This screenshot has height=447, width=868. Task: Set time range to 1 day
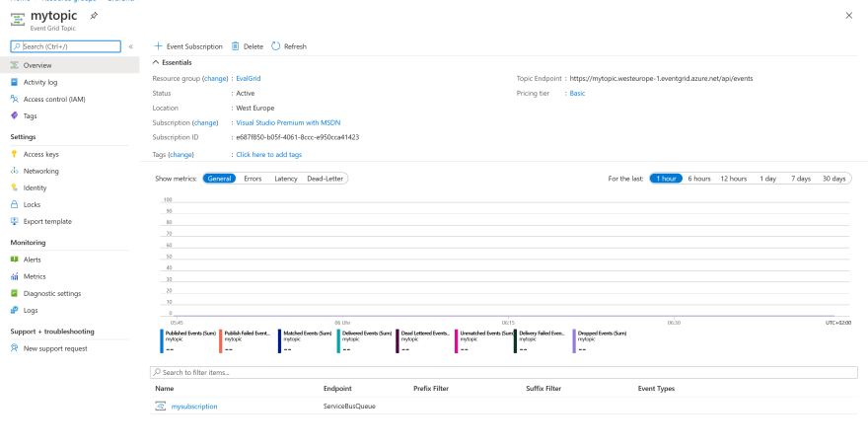tap(767, 179)
